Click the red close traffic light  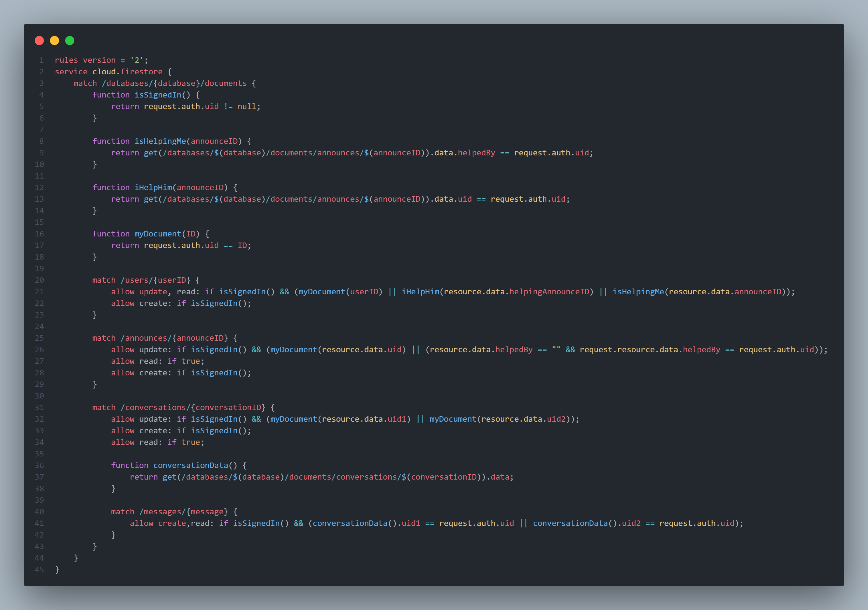39,41
